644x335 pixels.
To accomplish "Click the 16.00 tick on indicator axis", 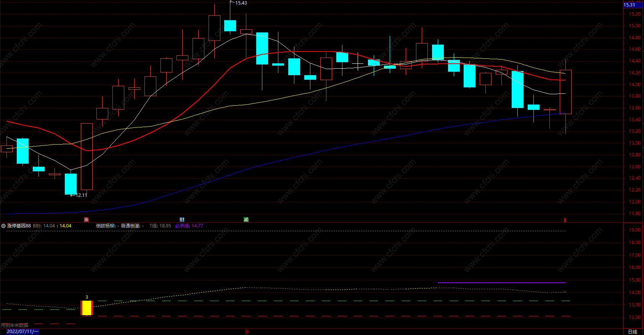I will [635, 267].
